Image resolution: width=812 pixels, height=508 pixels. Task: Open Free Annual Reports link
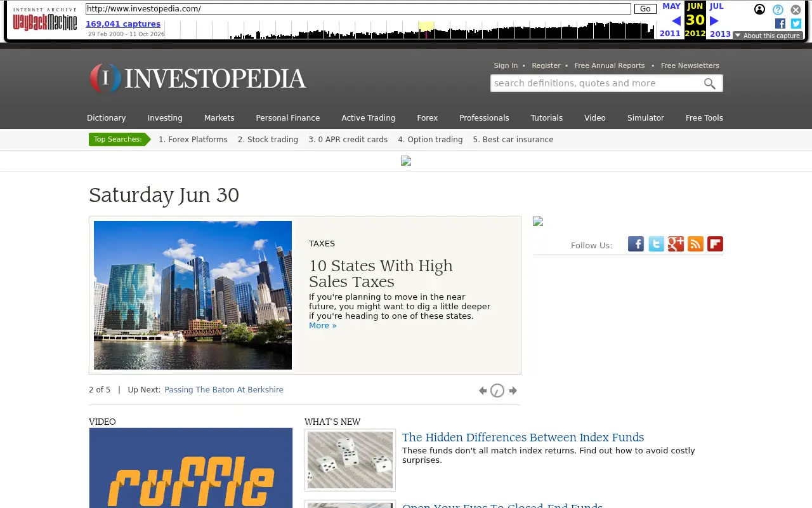click(x=610, y=65)
